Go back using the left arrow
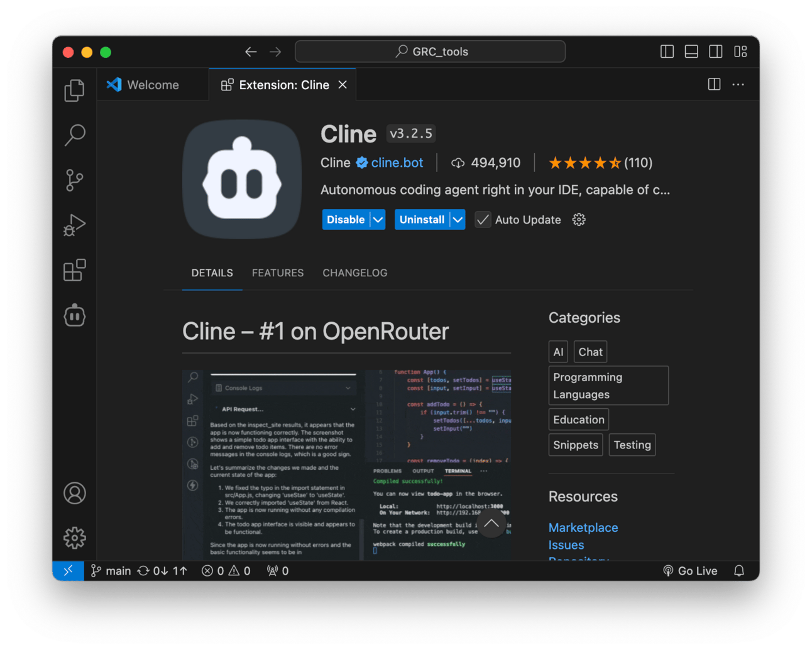Image resolution: width=812 pixels, height=650 pixels. [x=251, y=51]
